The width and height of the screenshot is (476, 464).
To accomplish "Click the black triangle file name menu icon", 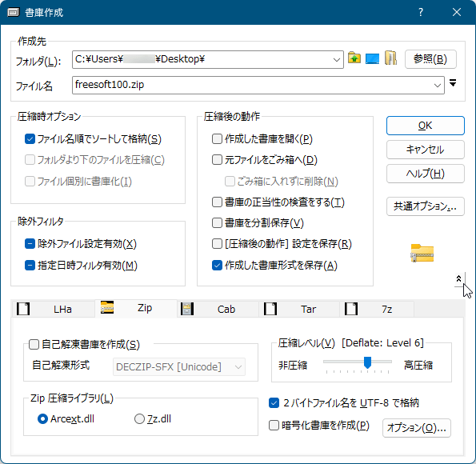I will click(453, 82).
